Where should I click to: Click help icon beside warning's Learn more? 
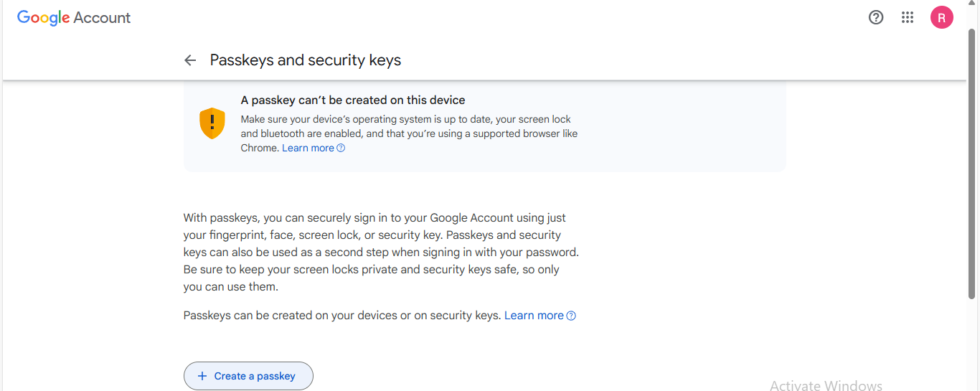tap(341, 149)
